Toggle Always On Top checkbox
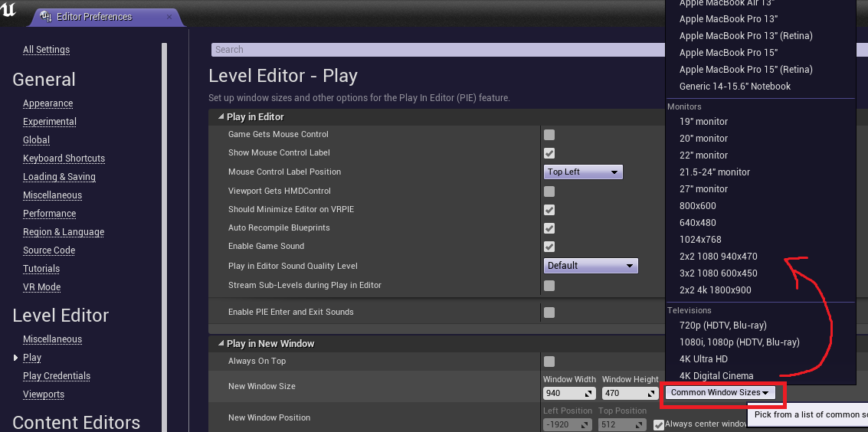 [x=549, y=362]
